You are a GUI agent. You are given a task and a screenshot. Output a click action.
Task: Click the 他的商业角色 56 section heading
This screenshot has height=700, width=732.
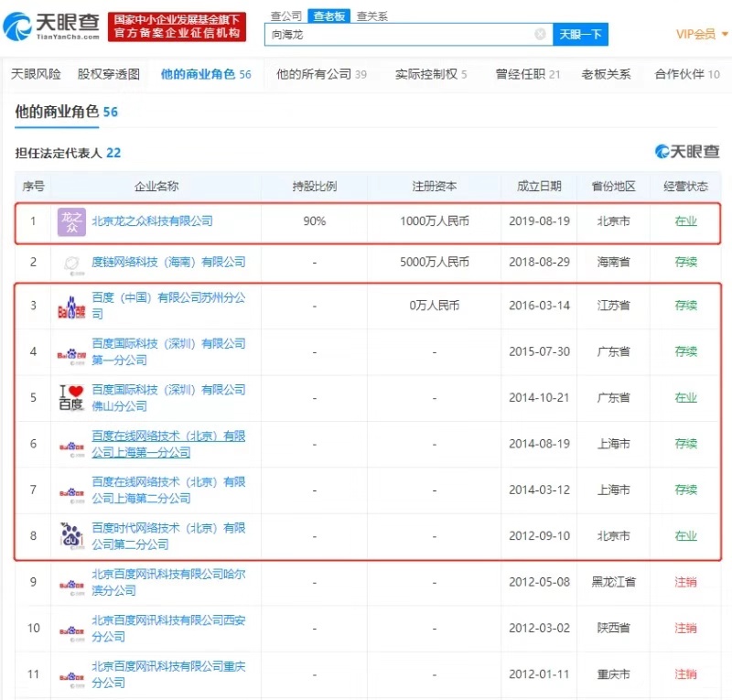coord(66,112)
